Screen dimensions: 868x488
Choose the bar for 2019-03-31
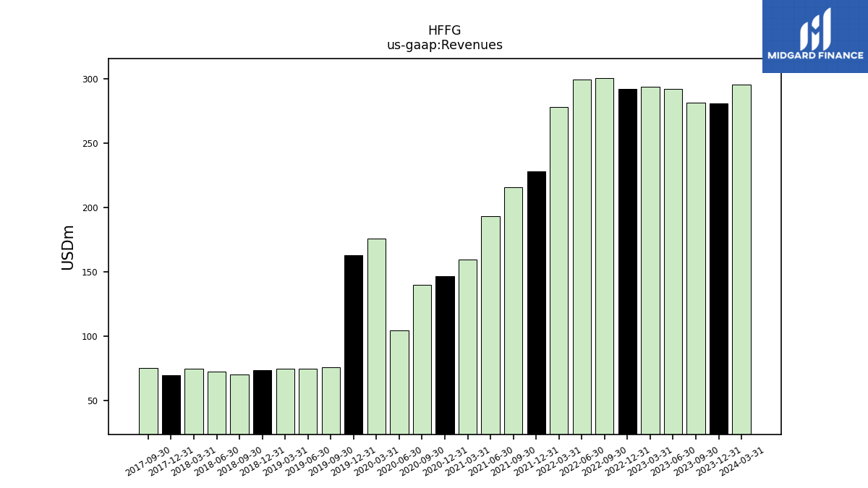click(x=285, y=401)
